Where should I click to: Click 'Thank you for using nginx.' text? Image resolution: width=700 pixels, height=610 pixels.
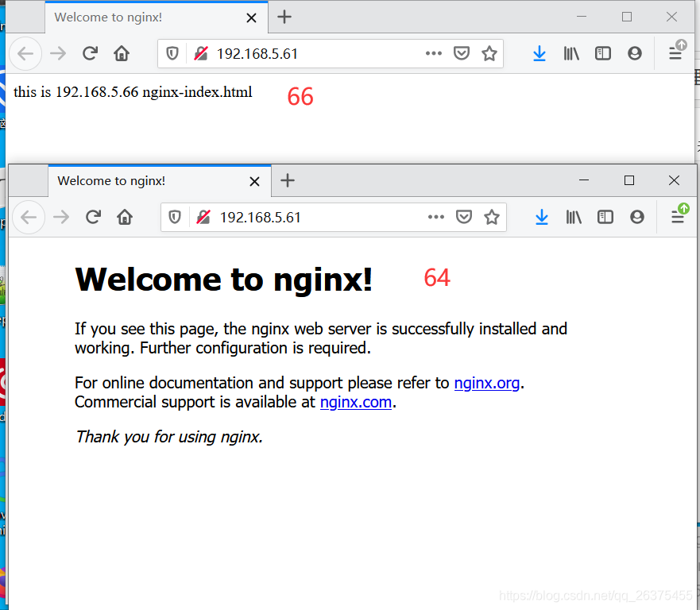tap(169, 437)
